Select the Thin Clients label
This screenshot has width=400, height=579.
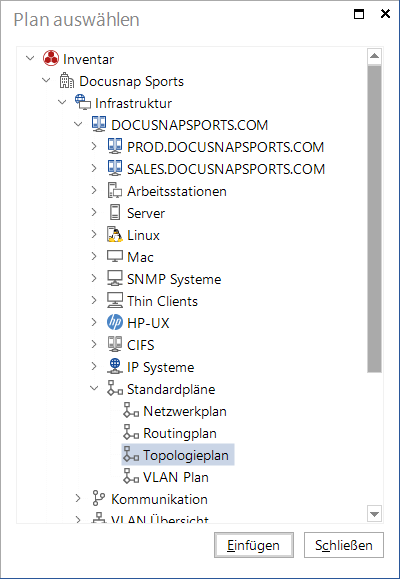tap(163, 301)
